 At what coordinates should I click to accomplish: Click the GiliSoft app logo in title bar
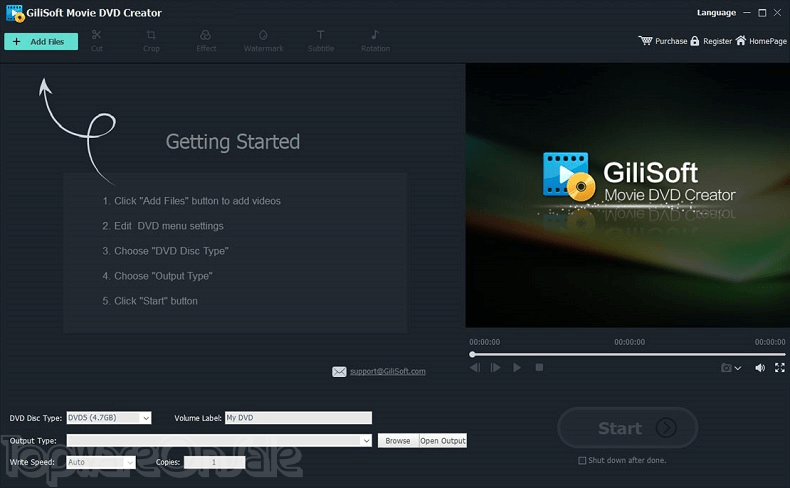coord(15,13)
